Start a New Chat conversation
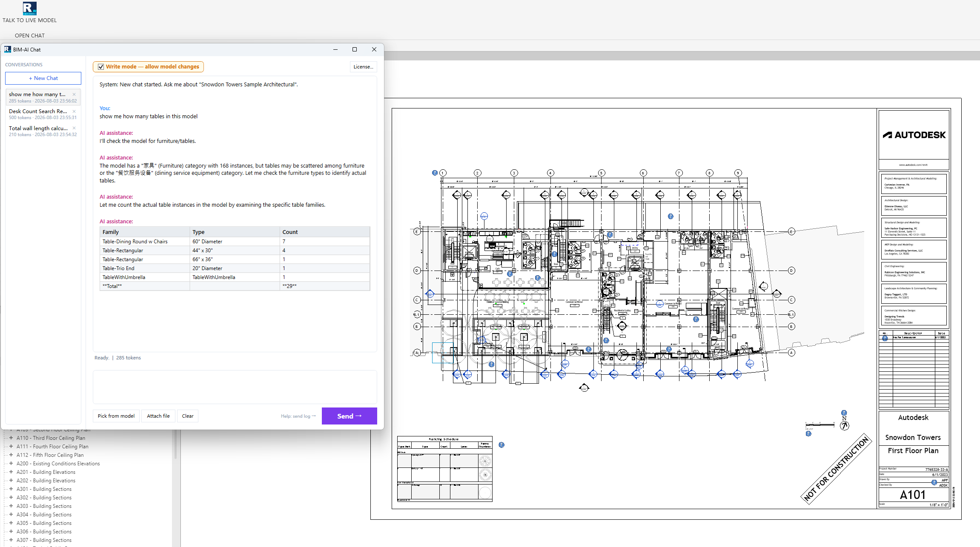This screenshot has height=547, width=980. click(43, 78)
